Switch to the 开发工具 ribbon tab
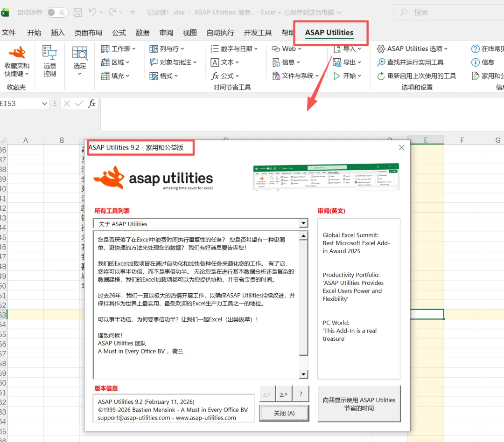This screenshot has height=442, width=504. (x=258, y=33)
